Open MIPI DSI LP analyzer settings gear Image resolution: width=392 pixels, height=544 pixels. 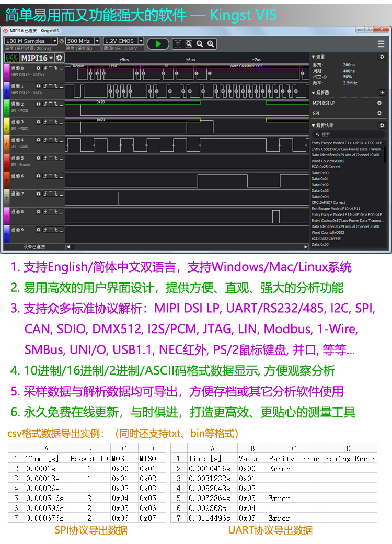point(379,103)
